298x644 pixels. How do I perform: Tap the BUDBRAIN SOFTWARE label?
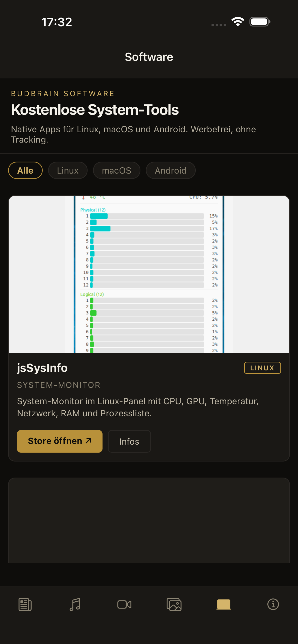coord(63,93)
